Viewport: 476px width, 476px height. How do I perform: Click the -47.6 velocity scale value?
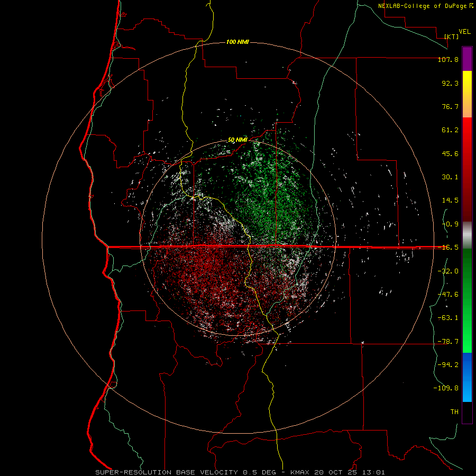(x=448, y=295)
